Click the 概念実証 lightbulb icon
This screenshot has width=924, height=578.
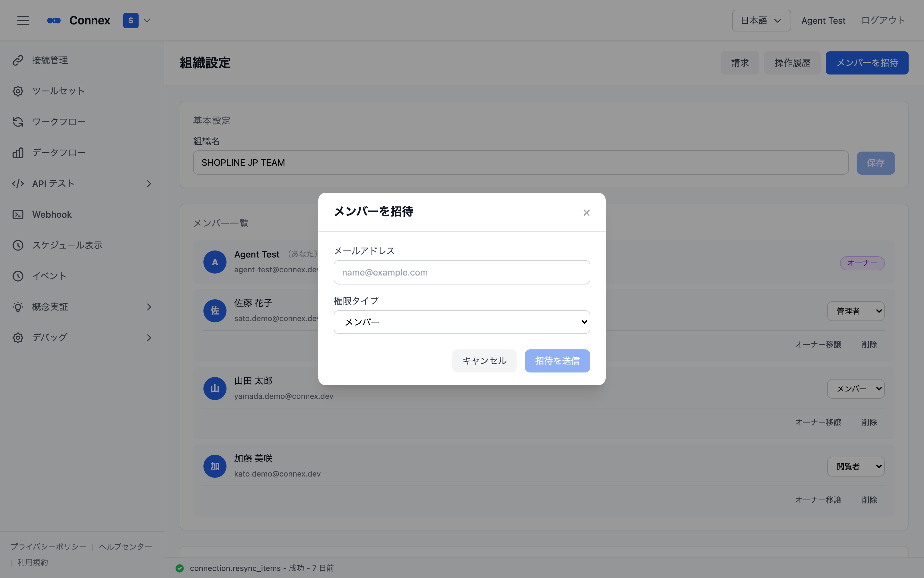[18, 307]
